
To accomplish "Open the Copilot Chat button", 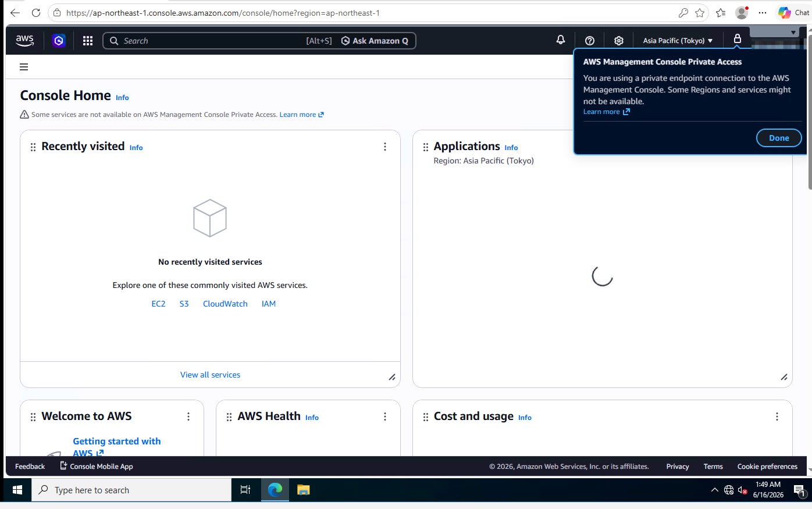I will [x=794, y=13].
